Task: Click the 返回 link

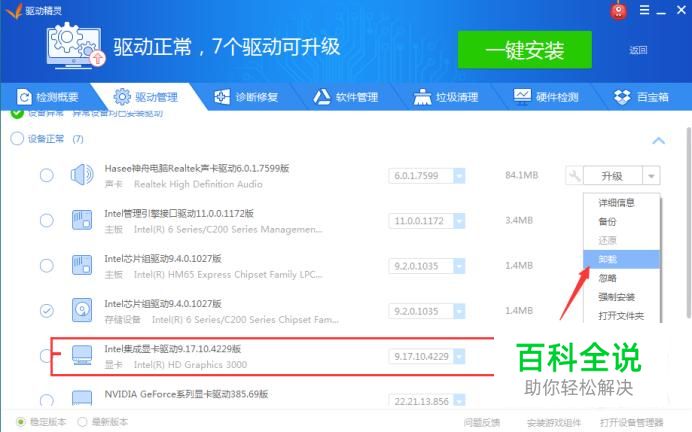Action: [638, 50]
